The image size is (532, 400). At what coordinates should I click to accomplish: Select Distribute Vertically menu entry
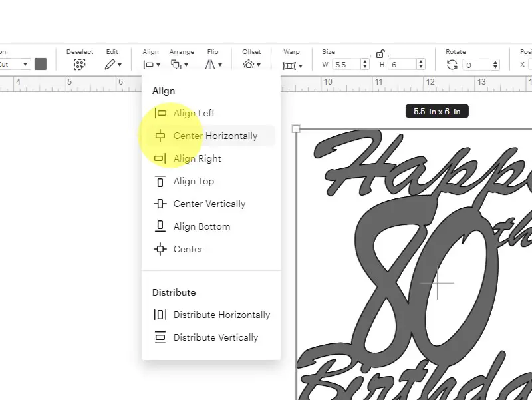point(211,337)
